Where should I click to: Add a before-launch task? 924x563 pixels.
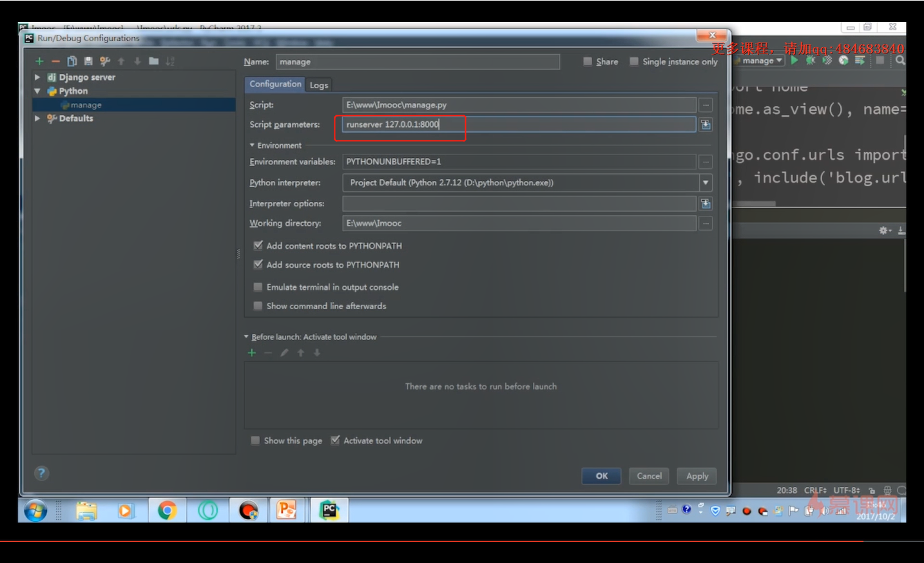coord(252,352)
